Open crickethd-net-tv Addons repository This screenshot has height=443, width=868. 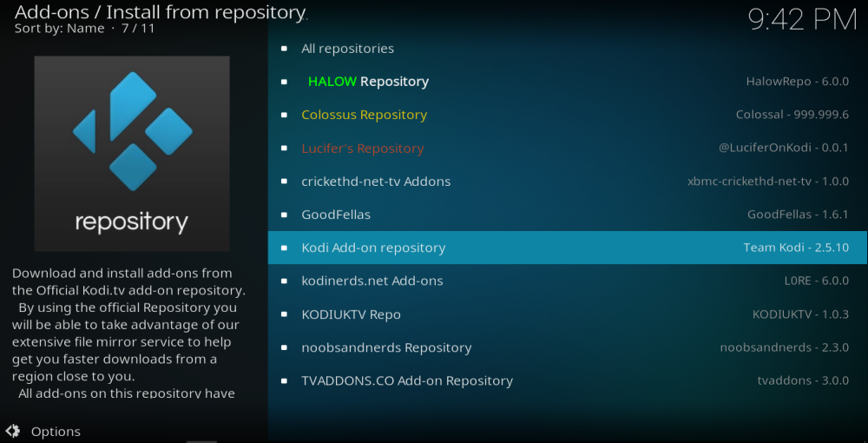376,182
